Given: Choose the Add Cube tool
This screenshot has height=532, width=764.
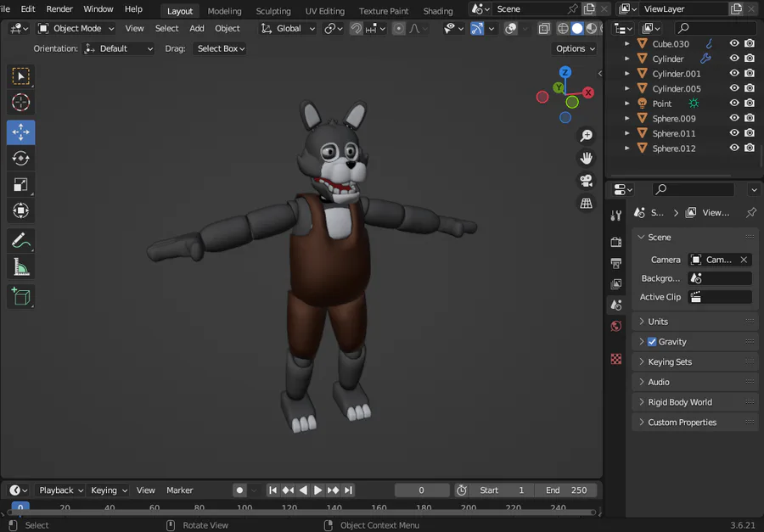Looking at the screenshot, I should [20, 296].
